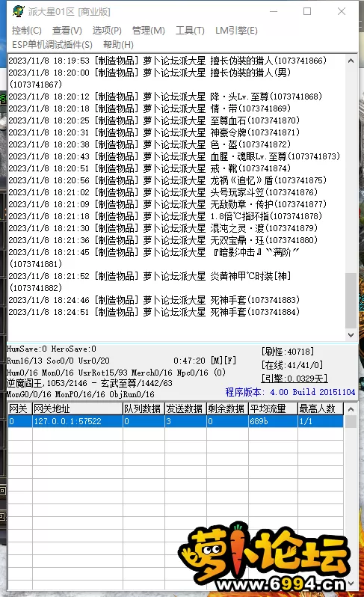The width and height of the screenshot is (364, 597).
Task: Maximize the 派大星01区 window
Action: (x=307, y=11)
